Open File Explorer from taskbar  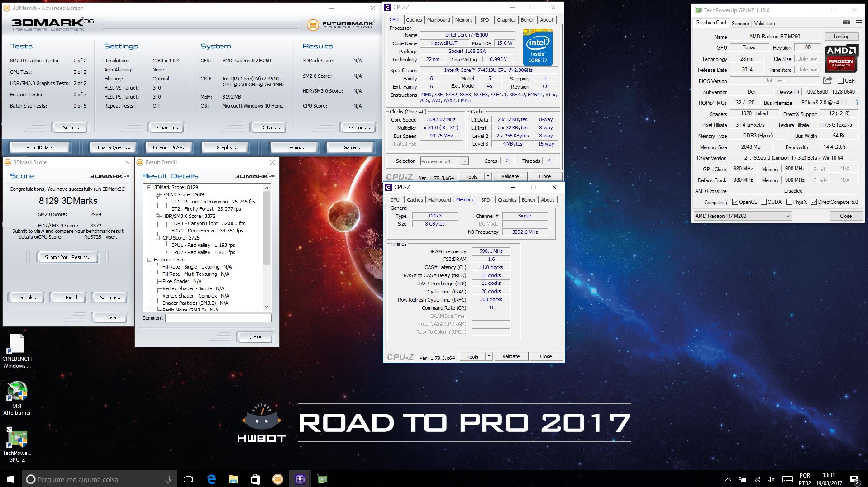233,479
